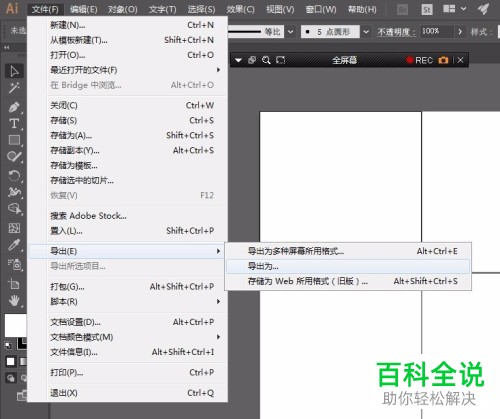Choose 打开(O)... menu item

tap(127, 55)
